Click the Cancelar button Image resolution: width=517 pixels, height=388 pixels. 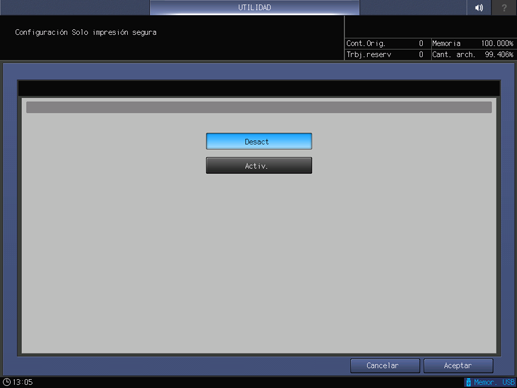click(x=385, y=366)
